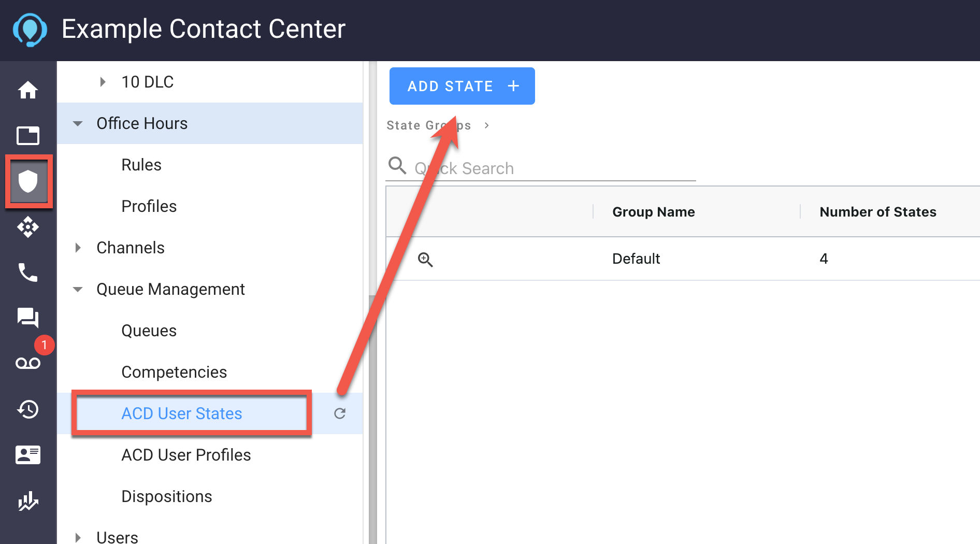Image resolution: width=980 pixels, height=544 pixels.
Task: Click the ADD STATE button
Action: (x=462, y=86)
